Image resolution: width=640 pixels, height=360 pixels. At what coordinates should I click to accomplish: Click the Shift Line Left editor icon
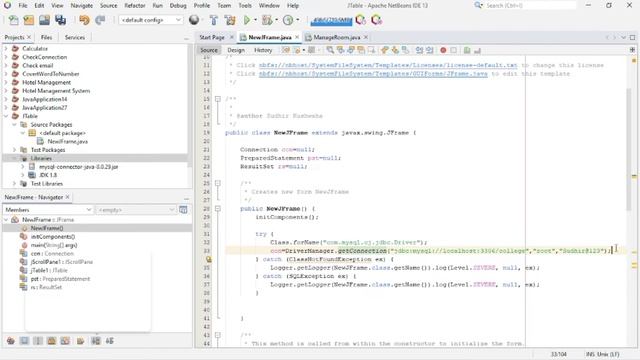click(x=419, y=50)
